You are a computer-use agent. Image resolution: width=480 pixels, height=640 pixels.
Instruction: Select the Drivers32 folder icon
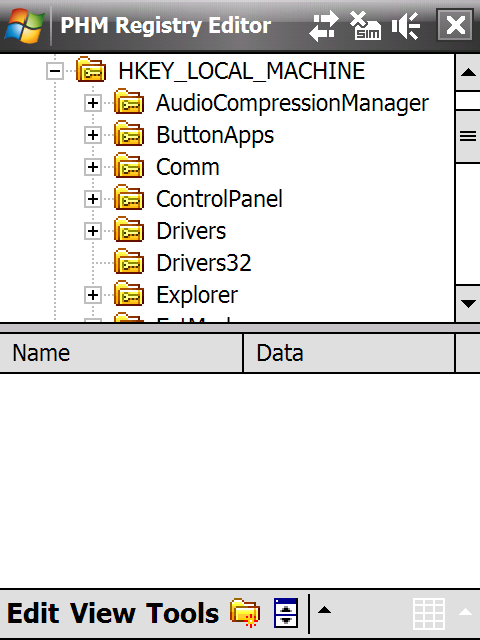(129, 261)
